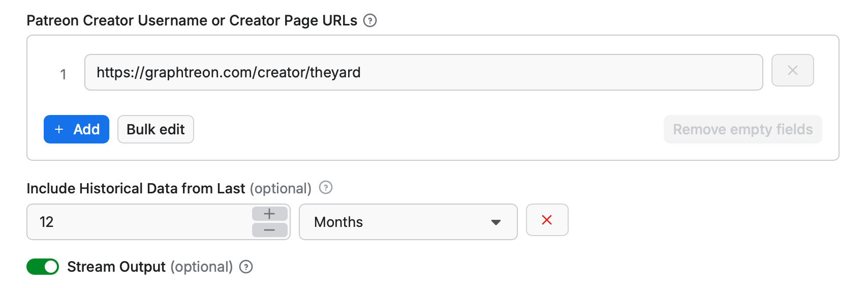
Task: Click the blue Add button
Action: (x=76, y=129)
